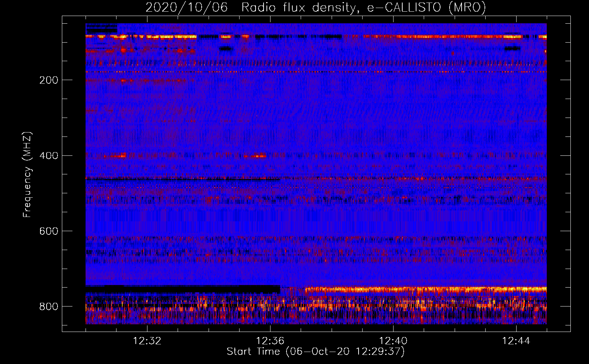589x364 pixels.
Task: Click red blob at 400 MHz before 12:36
Action: coord(256,156)
